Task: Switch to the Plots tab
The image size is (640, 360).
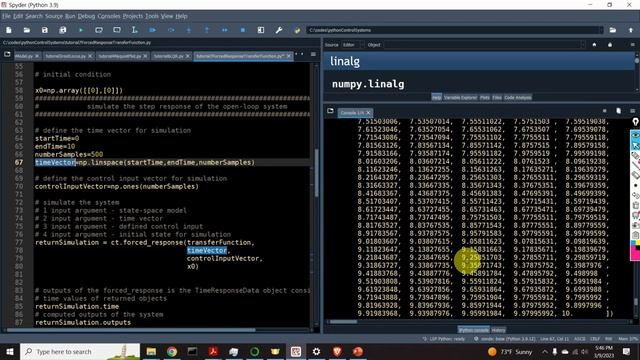Action: [484, 98]
